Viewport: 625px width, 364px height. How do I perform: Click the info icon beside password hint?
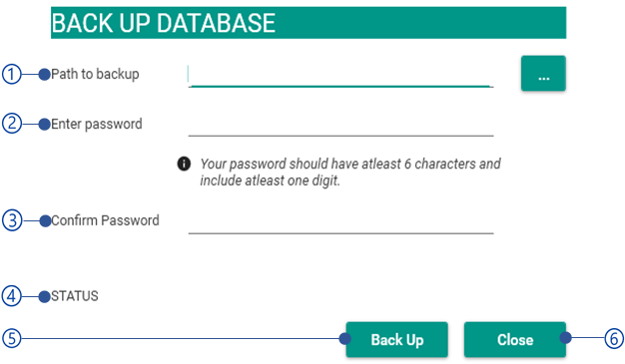point(184,164)
